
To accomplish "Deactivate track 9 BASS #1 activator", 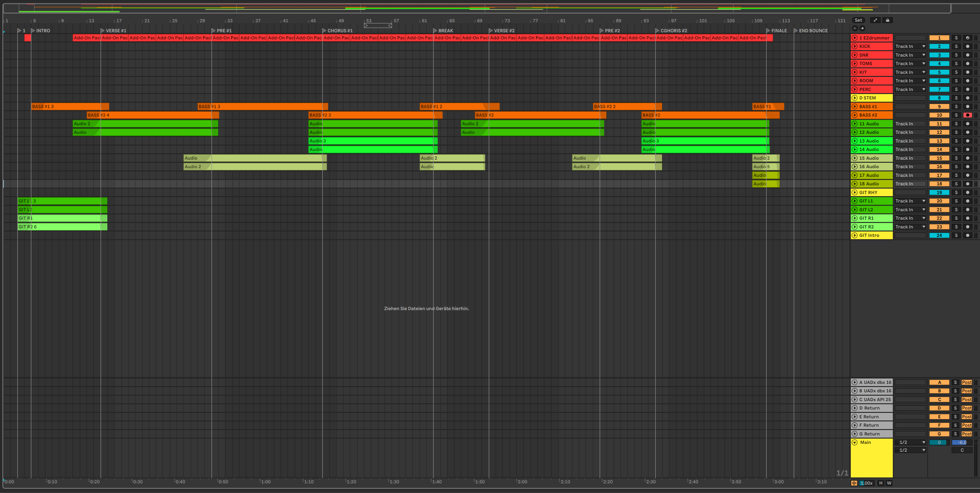I will [939, 107].
